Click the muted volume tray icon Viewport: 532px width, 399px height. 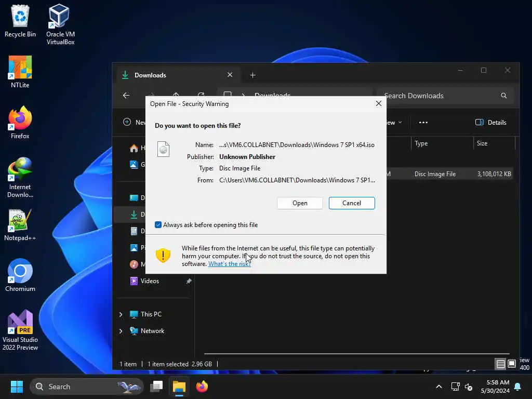[469, 387]
